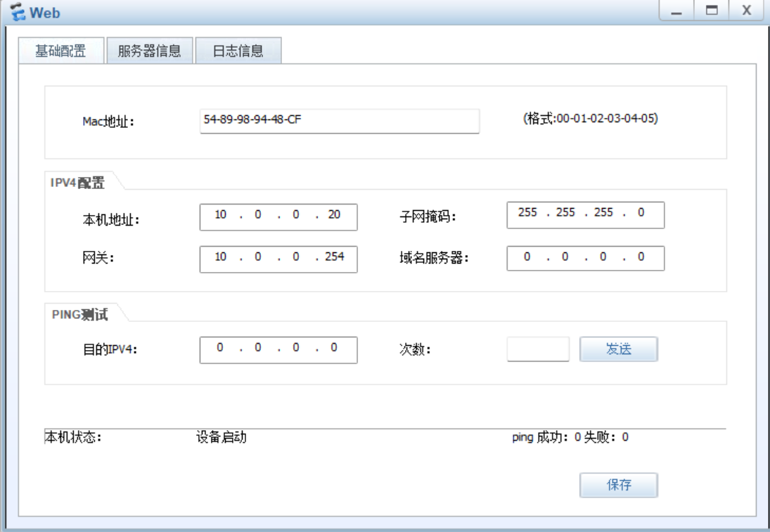This screenshot has width=770, height=532.
Task: Open the 服务器信息 tab
Action: pos(149,51)
